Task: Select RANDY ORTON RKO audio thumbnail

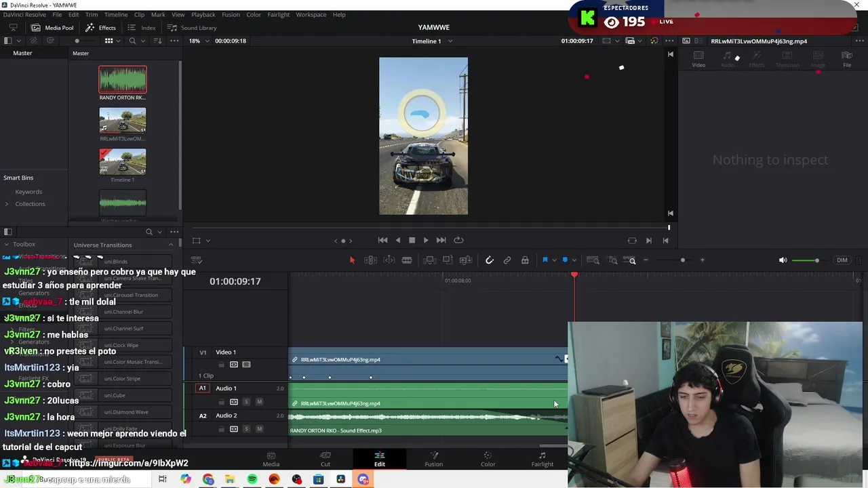Action: [x=123, y=79]
